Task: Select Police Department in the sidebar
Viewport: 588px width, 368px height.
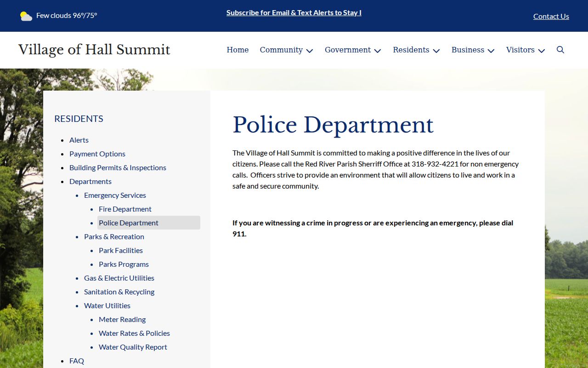Action: [149, 223]
